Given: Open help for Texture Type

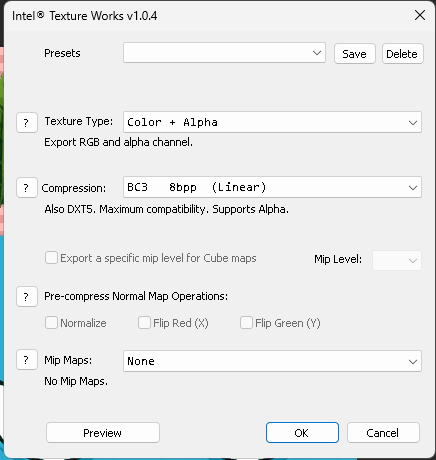Looking at the screenshot, I should tap(27, 123).
